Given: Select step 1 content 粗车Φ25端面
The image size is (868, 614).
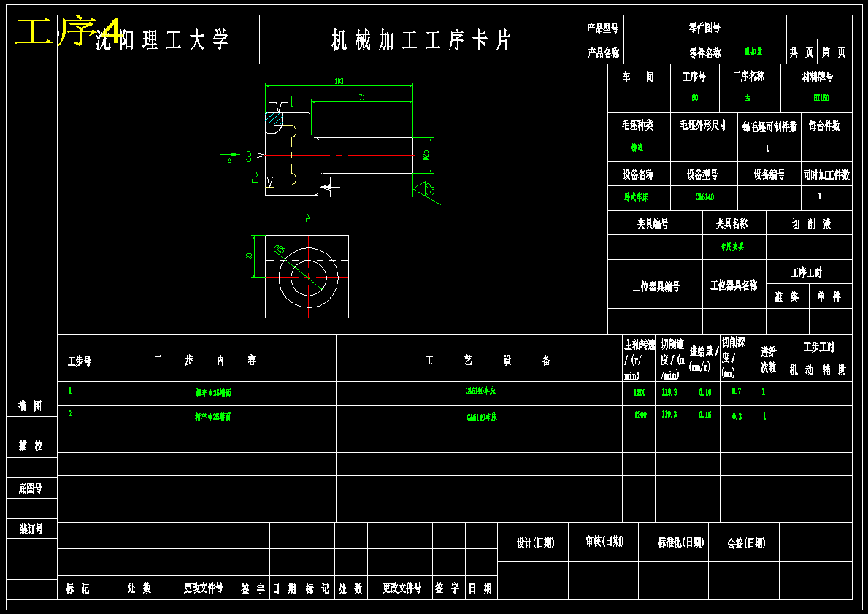Looking at the screenshot, I should pos(213,393).
